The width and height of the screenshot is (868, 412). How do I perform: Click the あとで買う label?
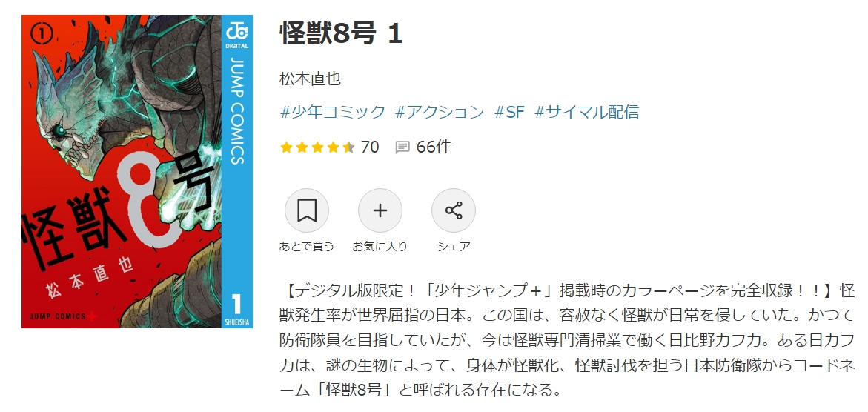(307, 247)
